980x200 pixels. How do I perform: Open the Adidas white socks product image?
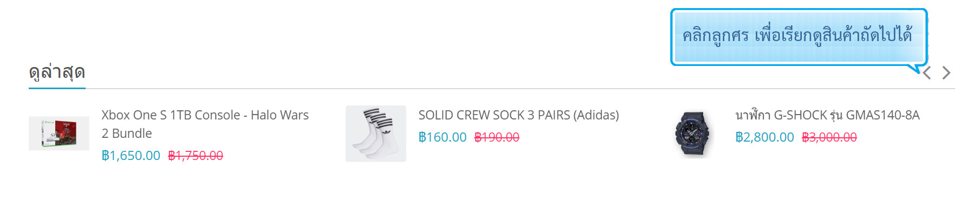(x=376, y=134)
